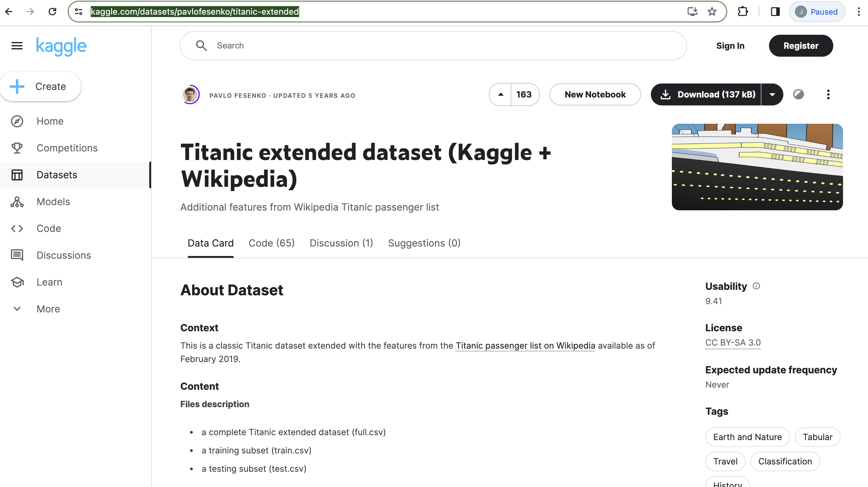Click the Download (137 kB) button

pyautogui.click(x=706, y=95)
